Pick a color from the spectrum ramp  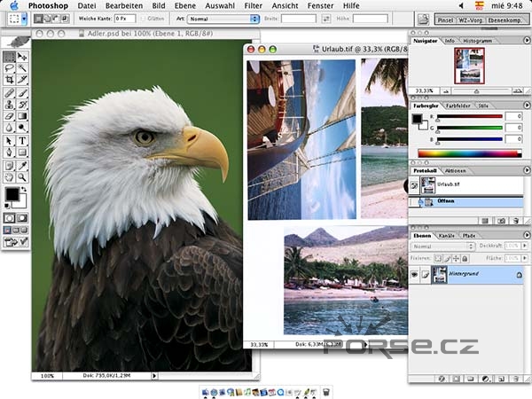click(x=470, y=153)
